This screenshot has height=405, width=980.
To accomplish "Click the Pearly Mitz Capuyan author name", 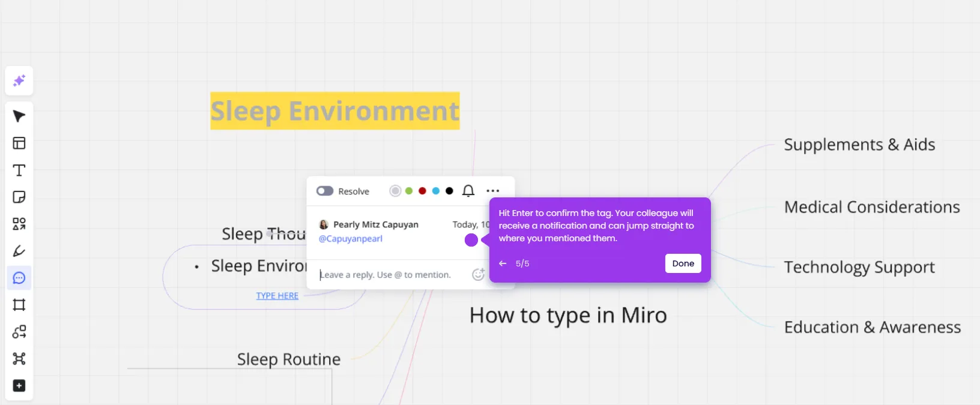I will pyautogui.click(x=376, y=224).
